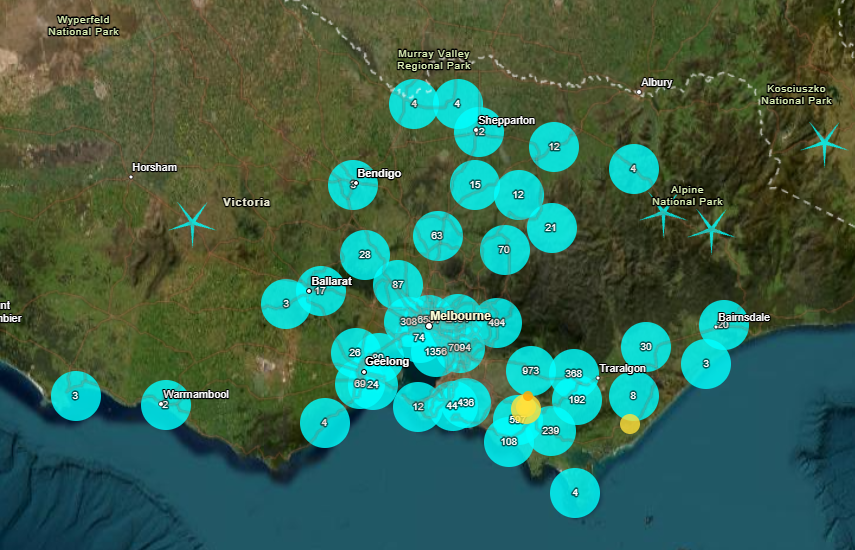The height and width of the screenshot is (550, 855).
Task: Click the Wyperfeld National Park label
Action: [x=83, y=26]
